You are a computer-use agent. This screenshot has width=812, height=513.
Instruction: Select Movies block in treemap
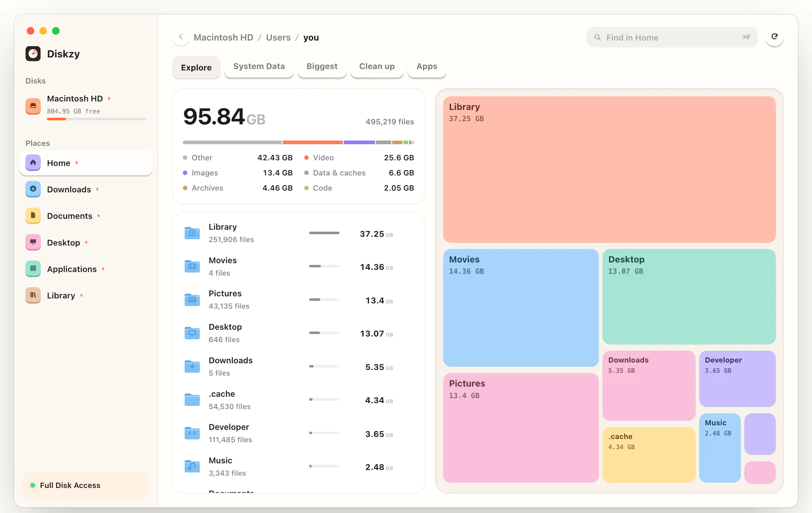pos(521,308)
